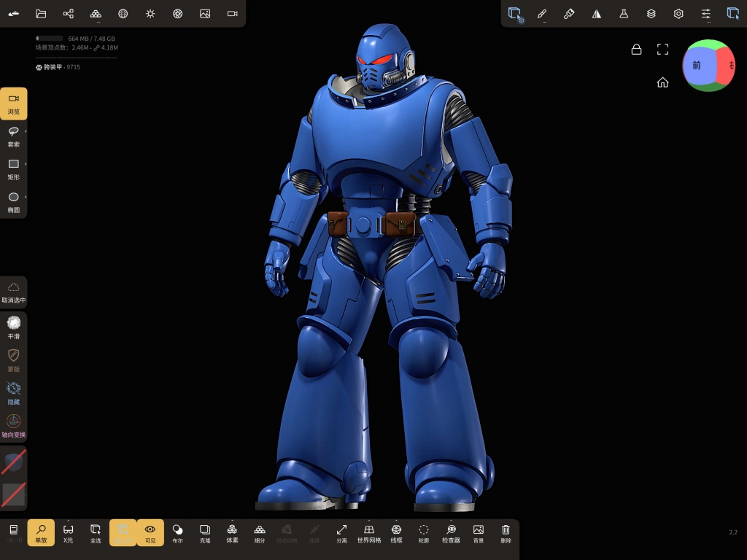Toggle 线框 wireframe display
Screen dimensions: 747x560
coord(396,532)
